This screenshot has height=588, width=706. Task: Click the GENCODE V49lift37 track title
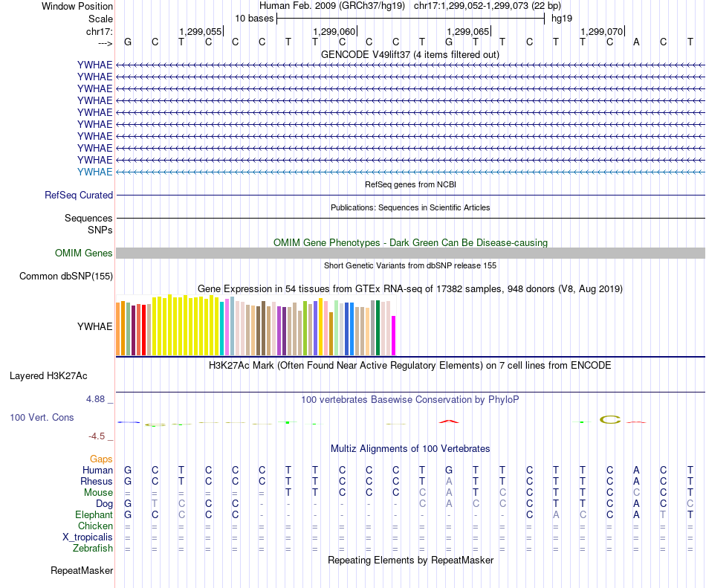click(x=410, y=54)
